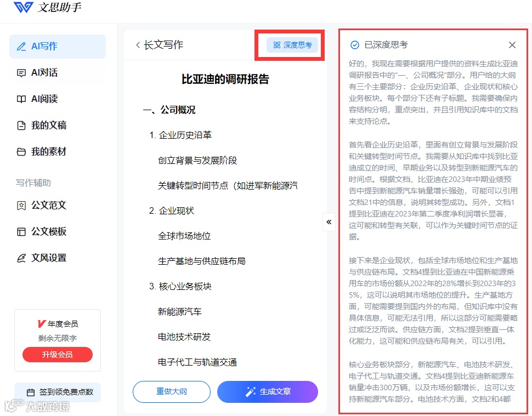Select outline item 3. 核心业务板块
This screenshot has width=532, height=416.
(180, 286)
